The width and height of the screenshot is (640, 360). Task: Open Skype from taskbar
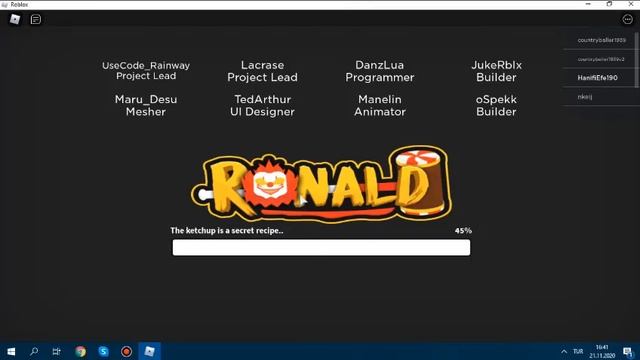[103, 351]
